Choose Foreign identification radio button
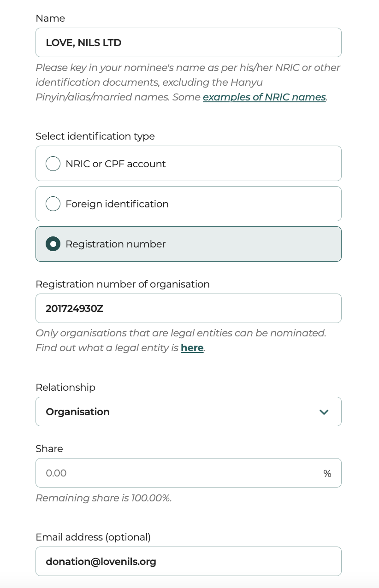The image size is (379, 588). (53, 204)
